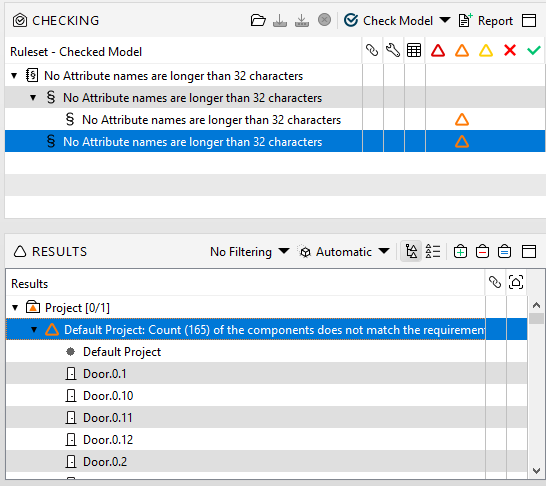This screenshot has width=546, height=486.
Task: Maximize the Checking panel view icon
Action: coord(529,21)
